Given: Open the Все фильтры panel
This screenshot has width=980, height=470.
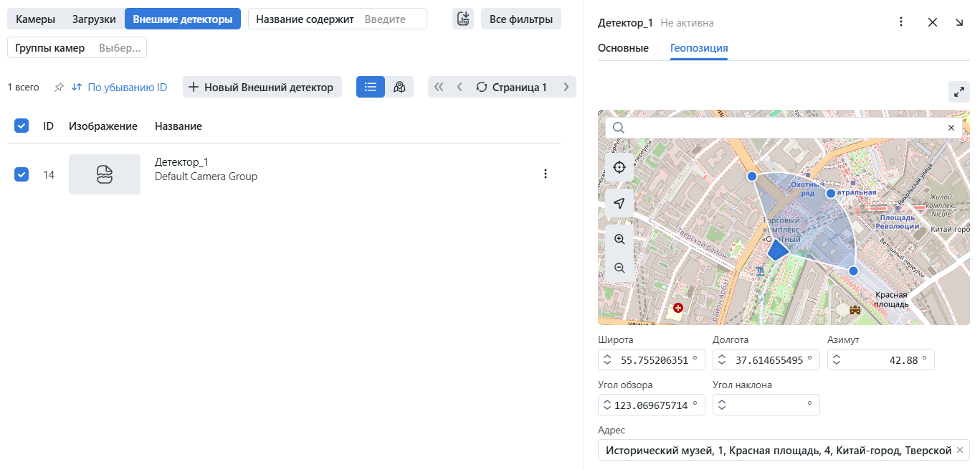Looking at the screenshot, I should point(520,19).
